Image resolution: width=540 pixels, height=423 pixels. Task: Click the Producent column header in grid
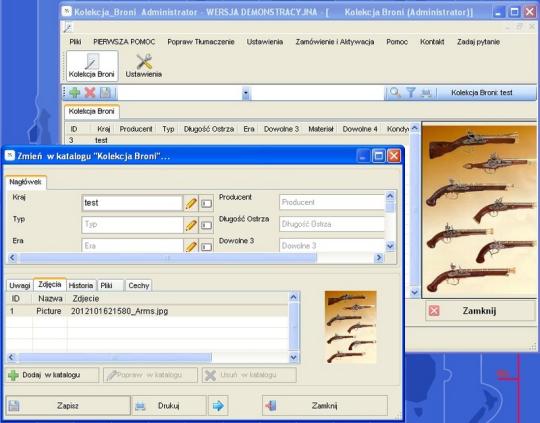pos(136,129)
